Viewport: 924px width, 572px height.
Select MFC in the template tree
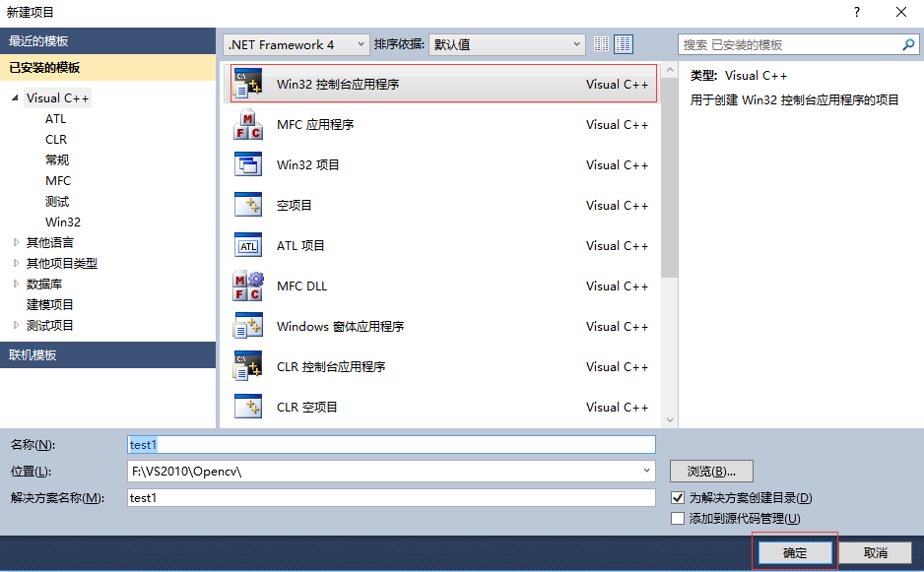pos(58,180)
